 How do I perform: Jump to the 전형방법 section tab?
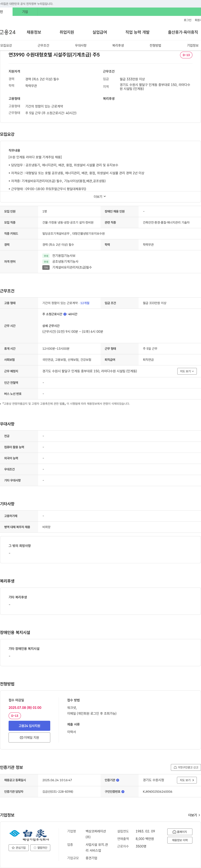click(156, 45)
